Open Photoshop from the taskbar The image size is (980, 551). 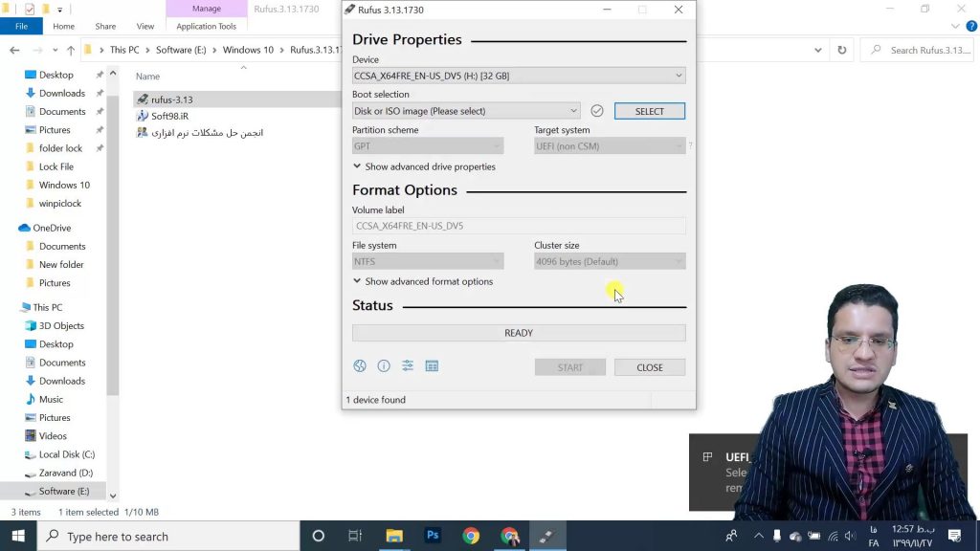[433, 536]
